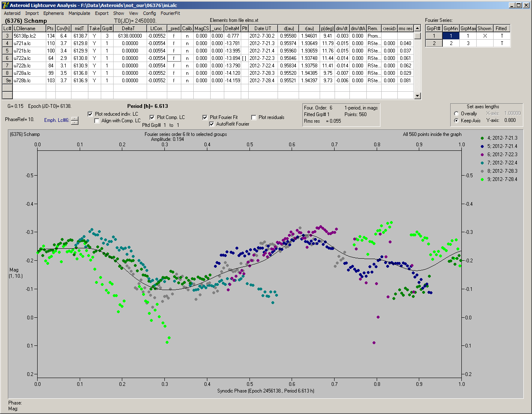This screenshot has width=532, height=414.
Task: Click the Synodic Phase axis label
Action: tap(265, 390)
